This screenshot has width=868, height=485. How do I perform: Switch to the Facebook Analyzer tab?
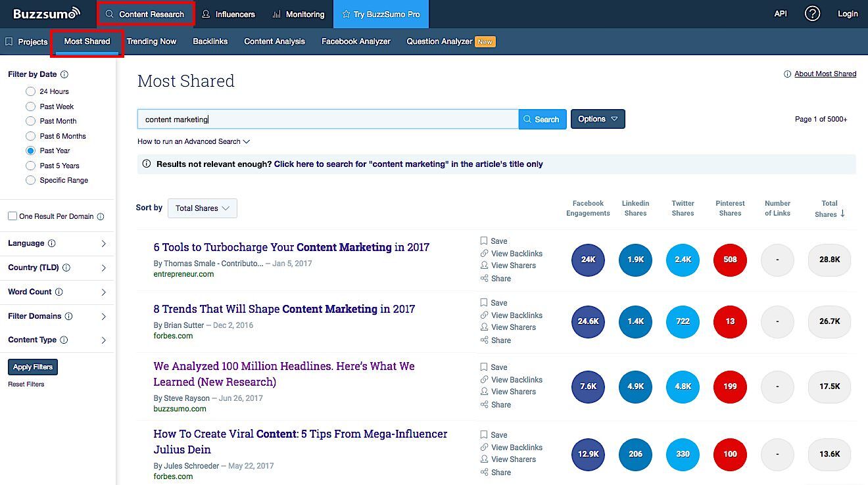click(x=356, y=41)
